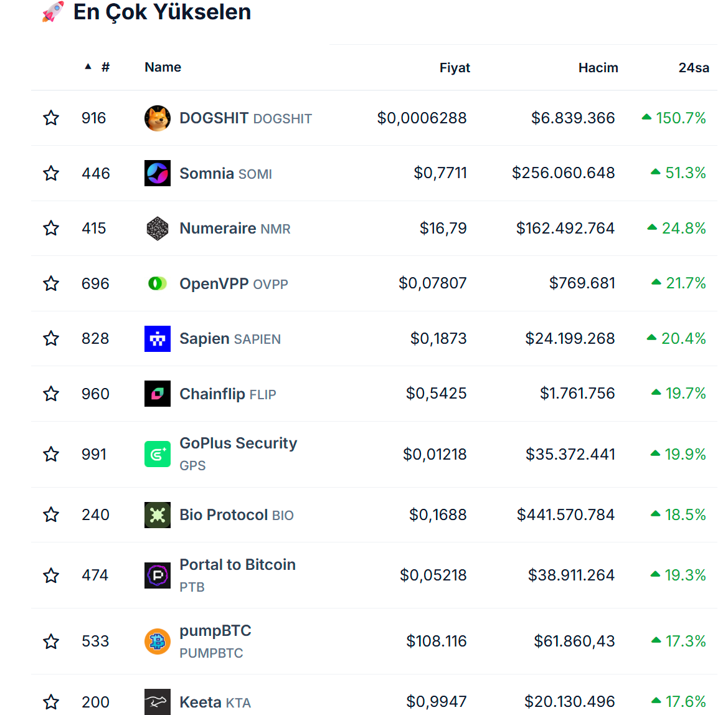The image size is (728, 715).
Task: Click the GoPlus Security logo icon
Action: click(158, 454)
